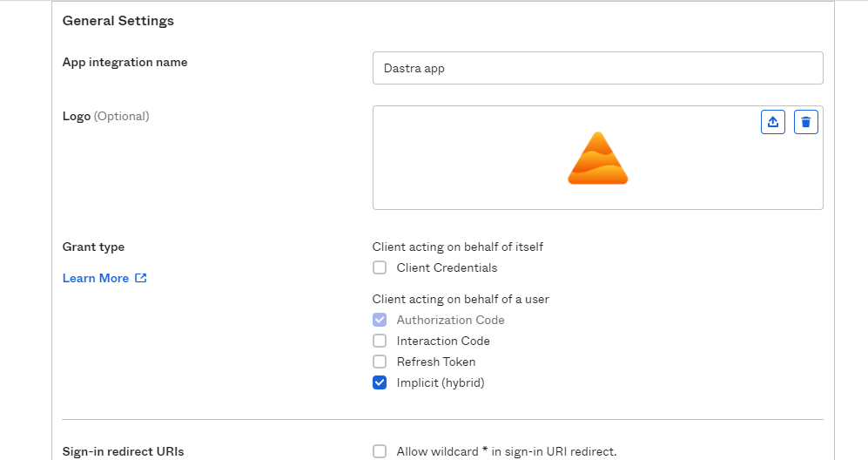Click the 'Client acting on behalf of itself' text
This screenshot has height=460, width=868.
[458, 247]
